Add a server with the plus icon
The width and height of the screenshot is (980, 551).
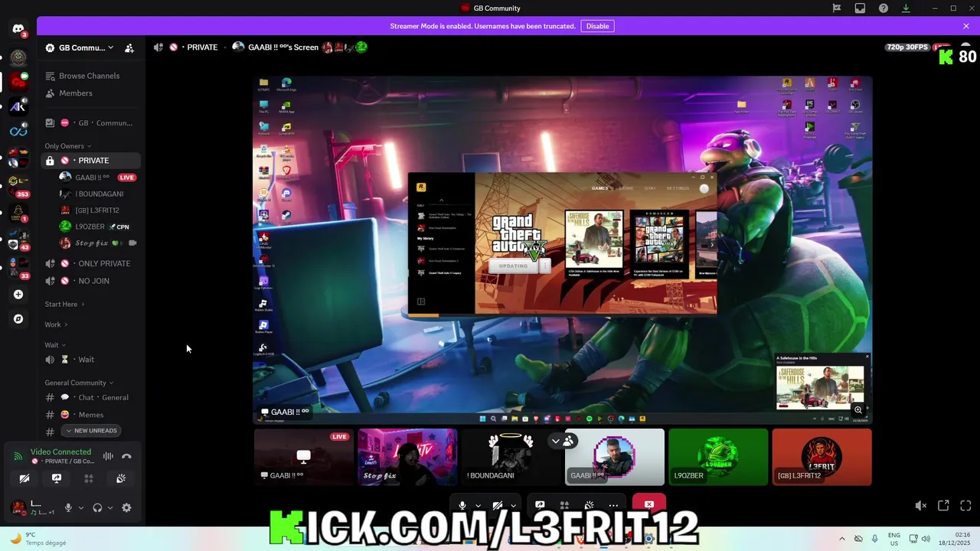(x=18, y=295)
